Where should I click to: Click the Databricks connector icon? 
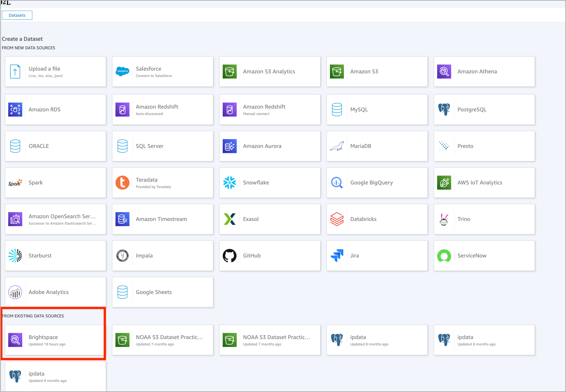click(337, 219)
